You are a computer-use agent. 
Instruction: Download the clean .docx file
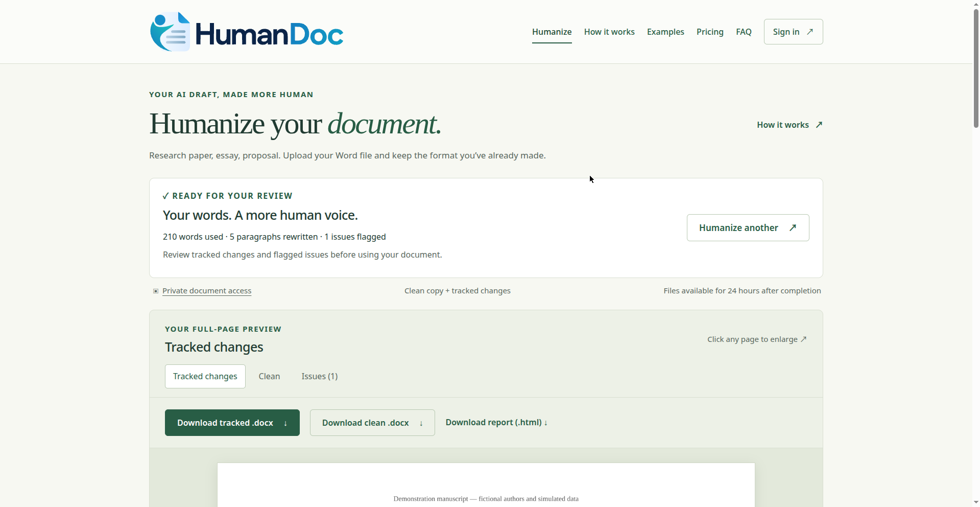tap(372, 423)
